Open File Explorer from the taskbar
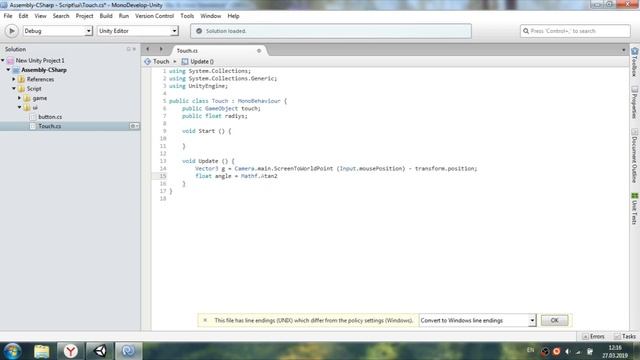 [42, 351]
